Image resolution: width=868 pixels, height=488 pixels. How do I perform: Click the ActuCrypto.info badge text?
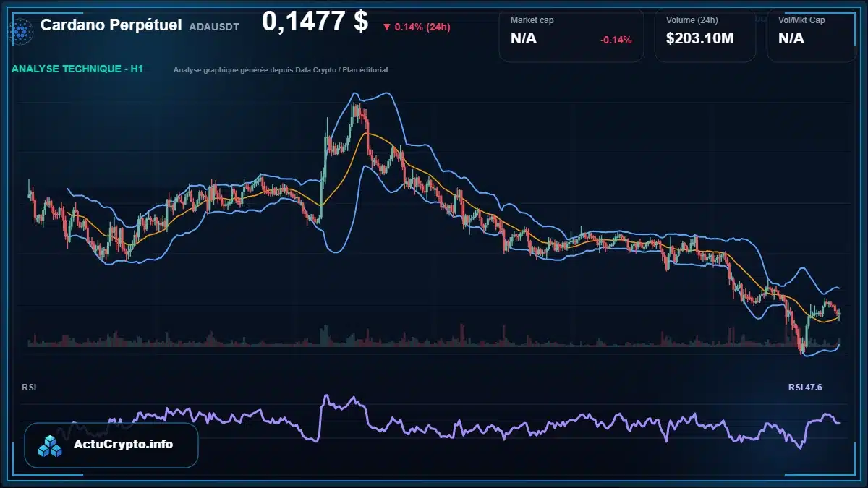click(124, 445)
